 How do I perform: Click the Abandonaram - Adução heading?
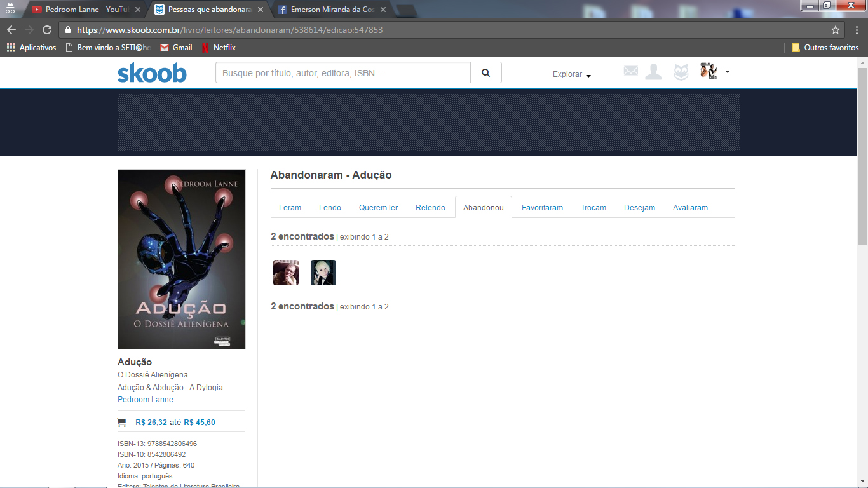(331, 175)
